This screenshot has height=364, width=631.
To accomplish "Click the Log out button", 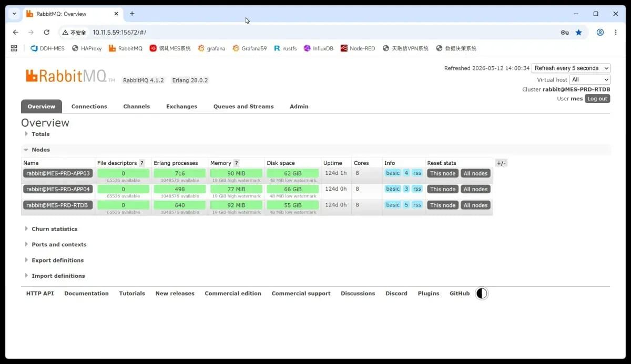I will pyautogui.click(x=597, y=99).
